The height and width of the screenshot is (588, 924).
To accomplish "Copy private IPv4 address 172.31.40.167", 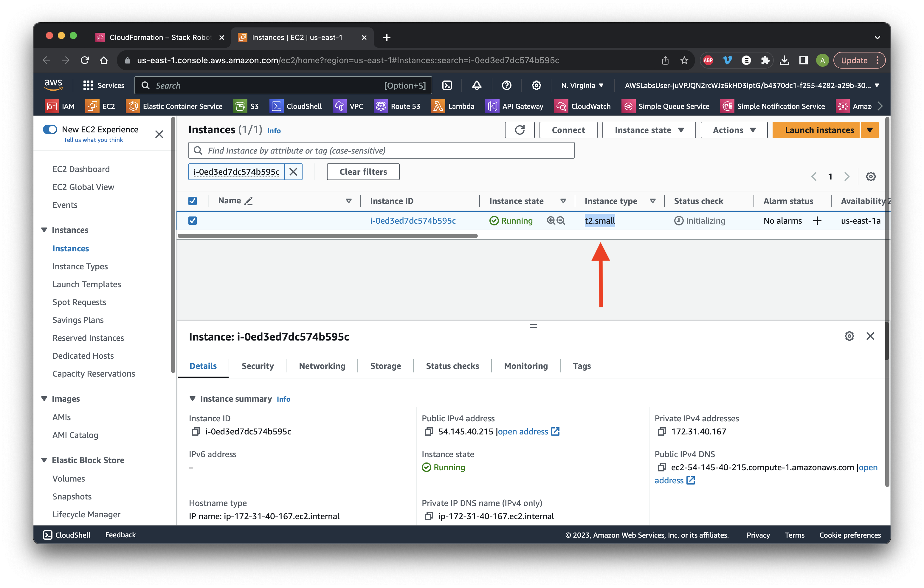I will pos(661,431).
